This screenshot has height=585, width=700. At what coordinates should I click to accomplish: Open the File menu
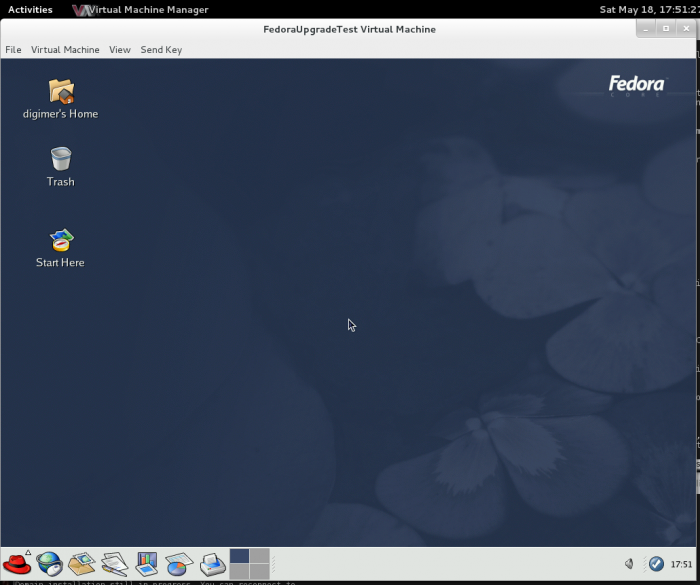click(13, 49)
